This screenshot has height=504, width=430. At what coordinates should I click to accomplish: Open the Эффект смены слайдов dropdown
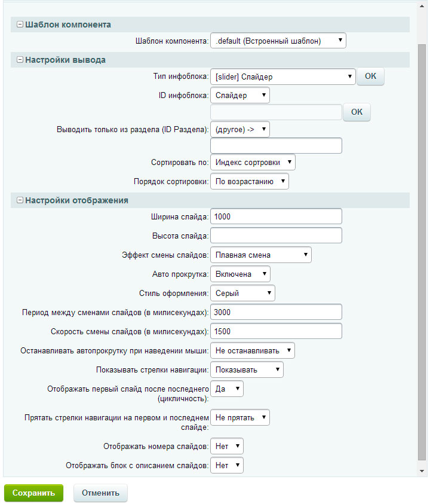[x=261, y=255]
